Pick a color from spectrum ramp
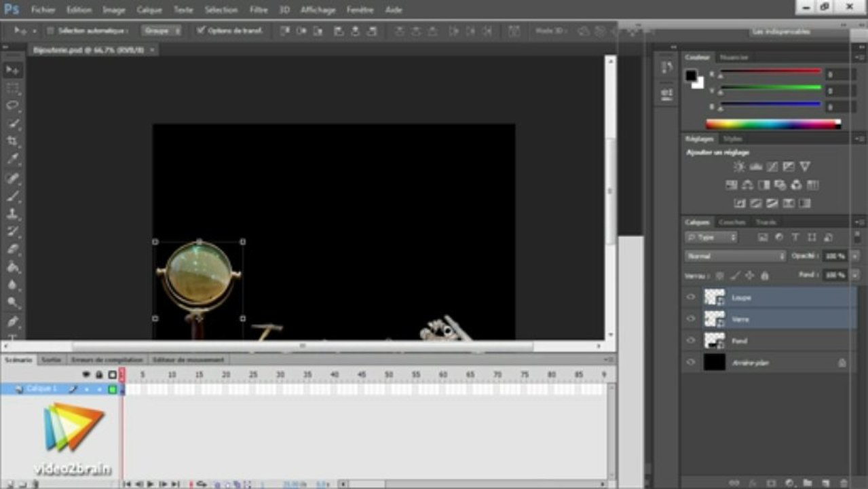Image resolution: width=868 pixels, height=489 pixels. point(773,124)
